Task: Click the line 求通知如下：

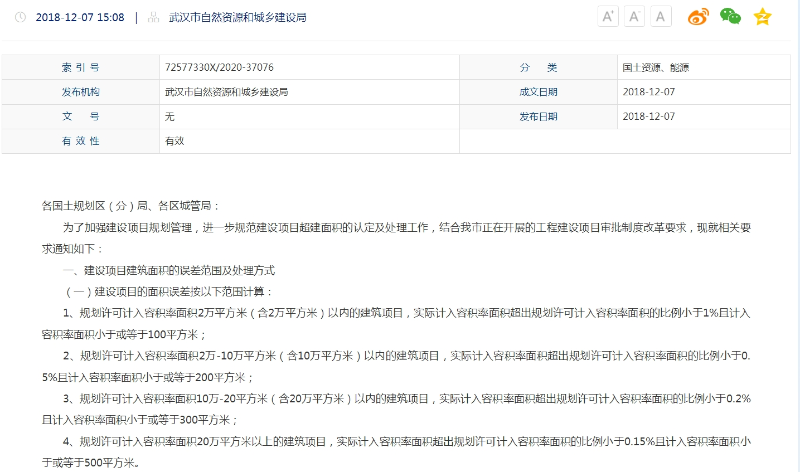Action: pos(72,249)
